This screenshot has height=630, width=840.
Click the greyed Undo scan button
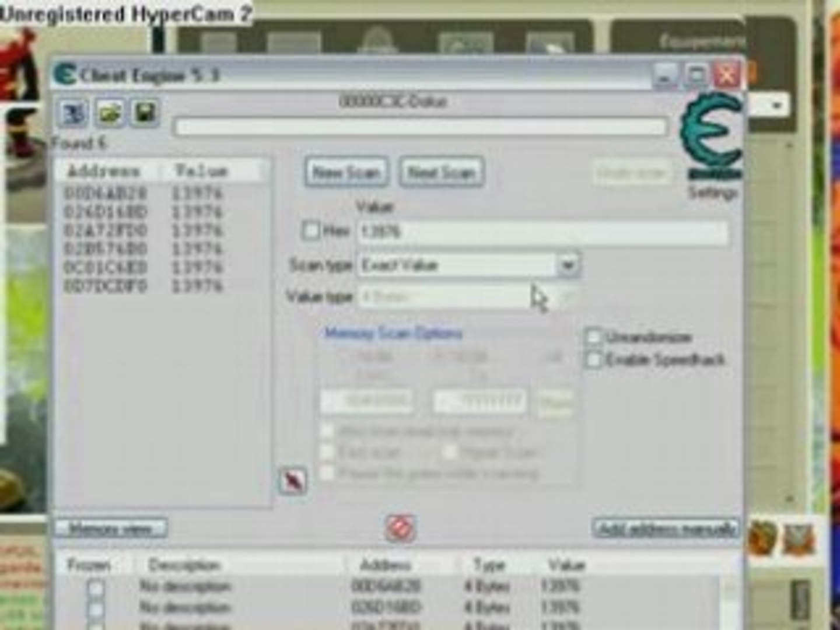[632, 173]
